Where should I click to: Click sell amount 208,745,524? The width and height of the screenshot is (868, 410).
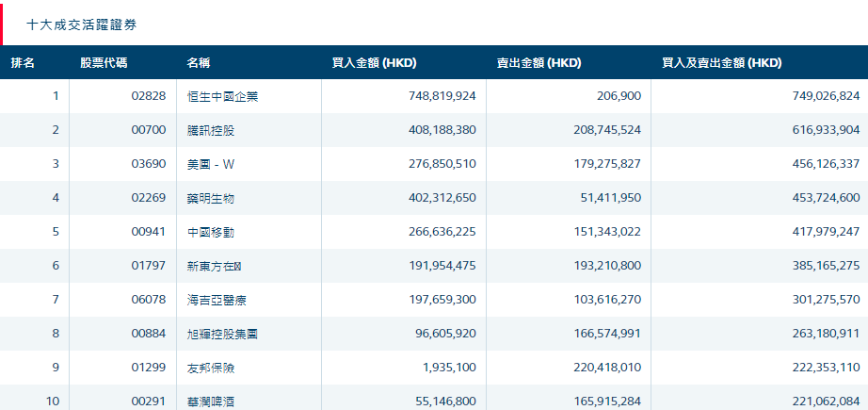pos(607,130)
